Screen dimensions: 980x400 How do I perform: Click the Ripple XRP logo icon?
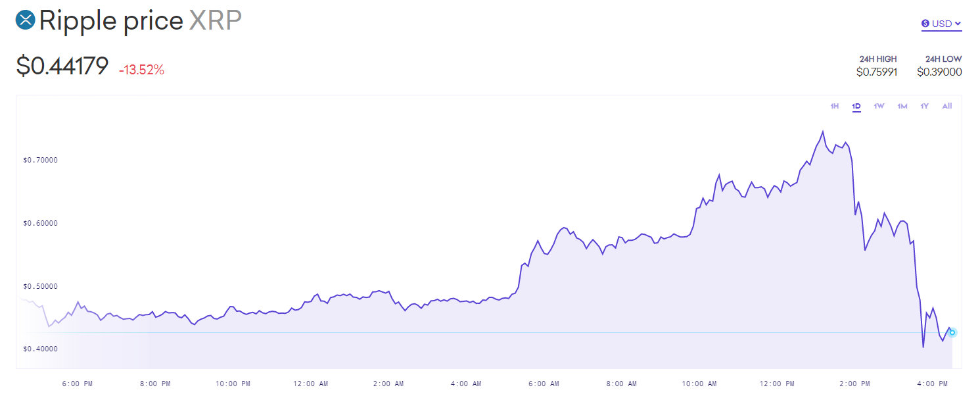tap(25, 20)
